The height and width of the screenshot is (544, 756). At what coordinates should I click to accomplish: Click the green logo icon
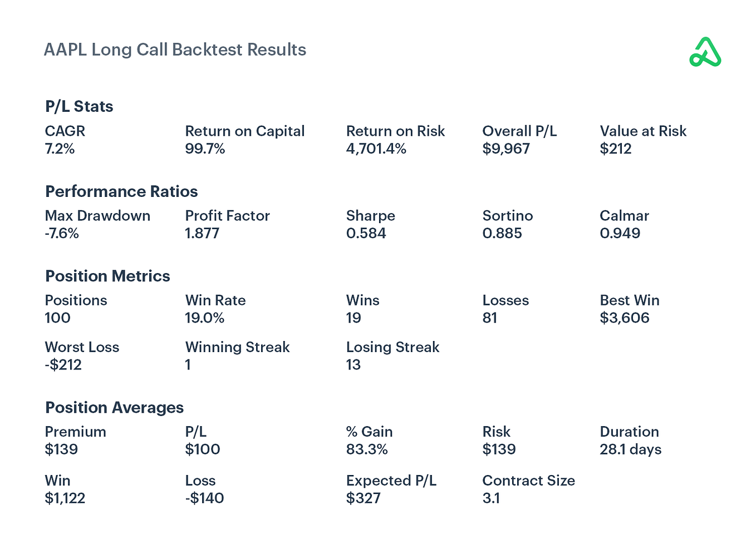[705, 53]
